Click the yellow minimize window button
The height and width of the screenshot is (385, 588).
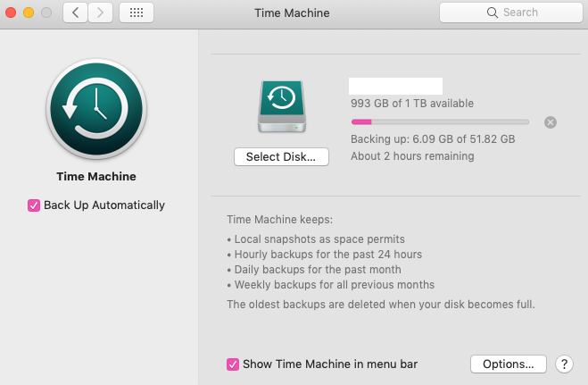tap(29, 13)
